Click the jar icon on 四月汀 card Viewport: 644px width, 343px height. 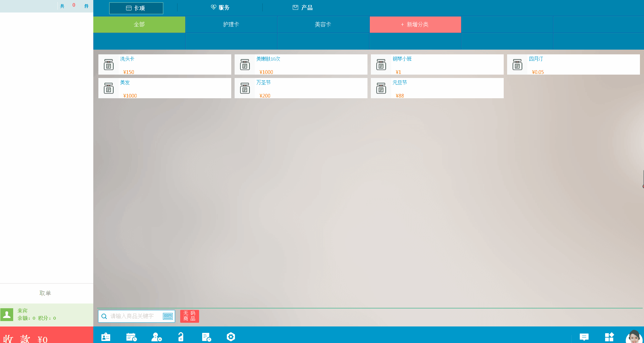[x=517, y=64]
